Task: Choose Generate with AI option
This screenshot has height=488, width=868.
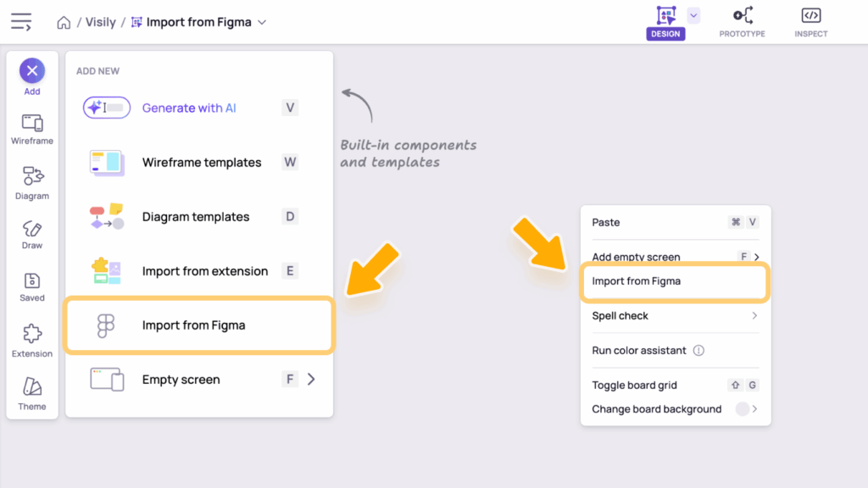Action: click(189, 108)
